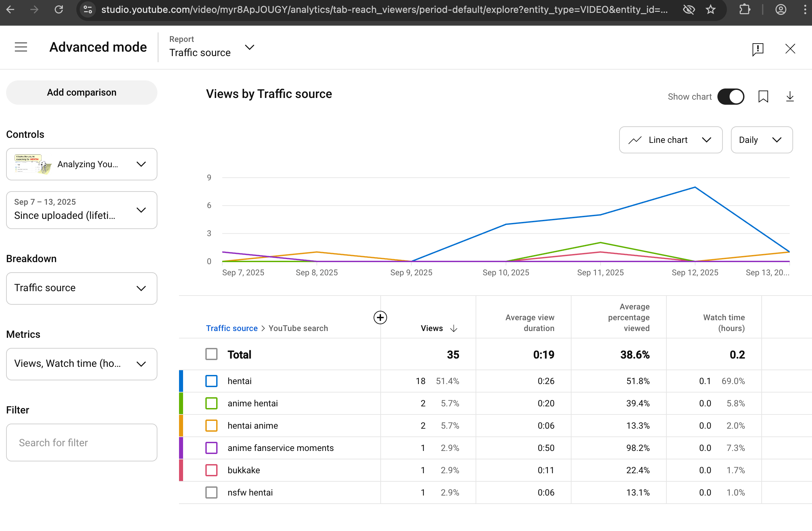Open the Line chart type dropdown
Screen dimensions: 812x531
click(670, 140)
